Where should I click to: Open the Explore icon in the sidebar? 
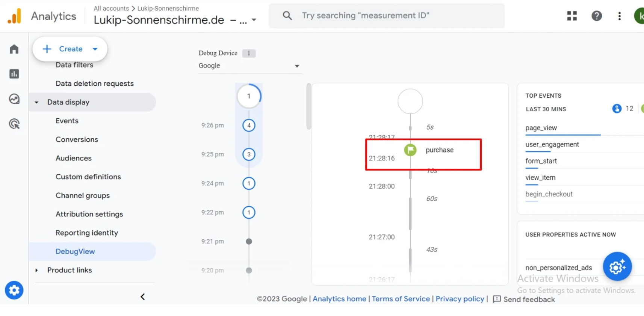tap(14, 99)
